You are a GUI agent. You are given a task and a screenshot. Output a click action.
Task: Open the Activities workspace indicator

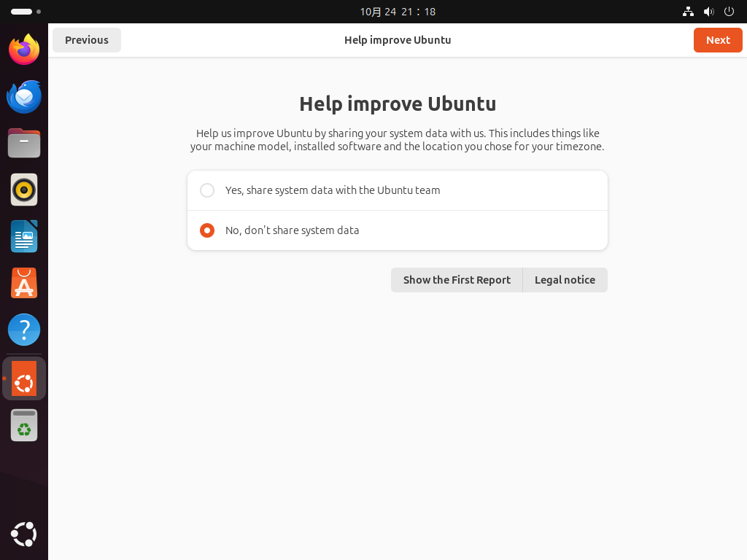point(26,12)
